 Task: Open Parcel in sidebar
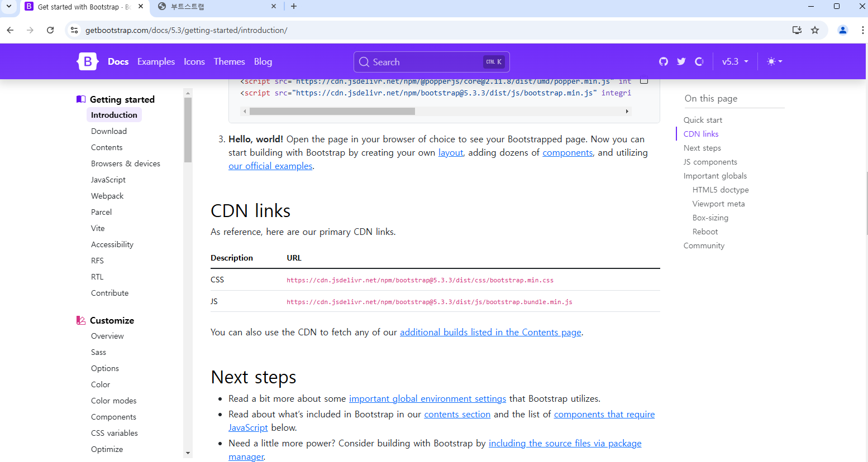101,212
